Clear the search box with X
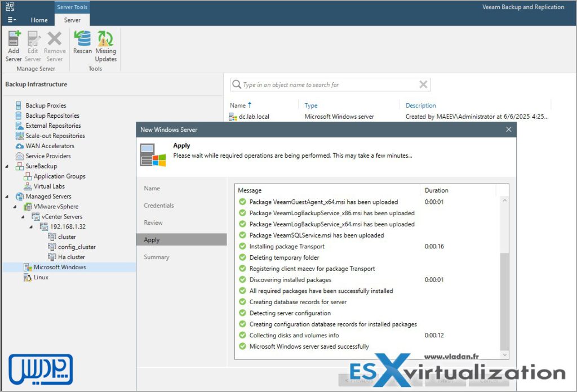The width and height of the screenshot is (577, 392). coord(423,84)
